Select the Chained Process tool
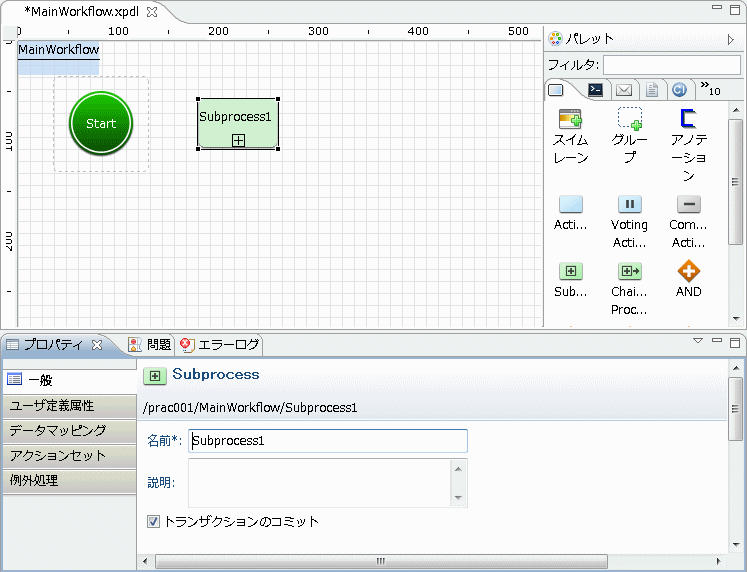 [629, 289]
